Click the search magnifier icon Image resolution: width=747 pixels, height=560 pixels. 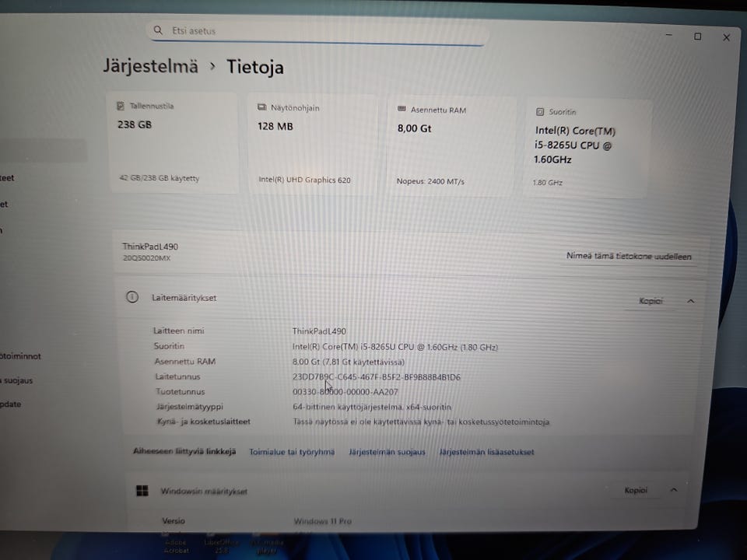[158, 30]
